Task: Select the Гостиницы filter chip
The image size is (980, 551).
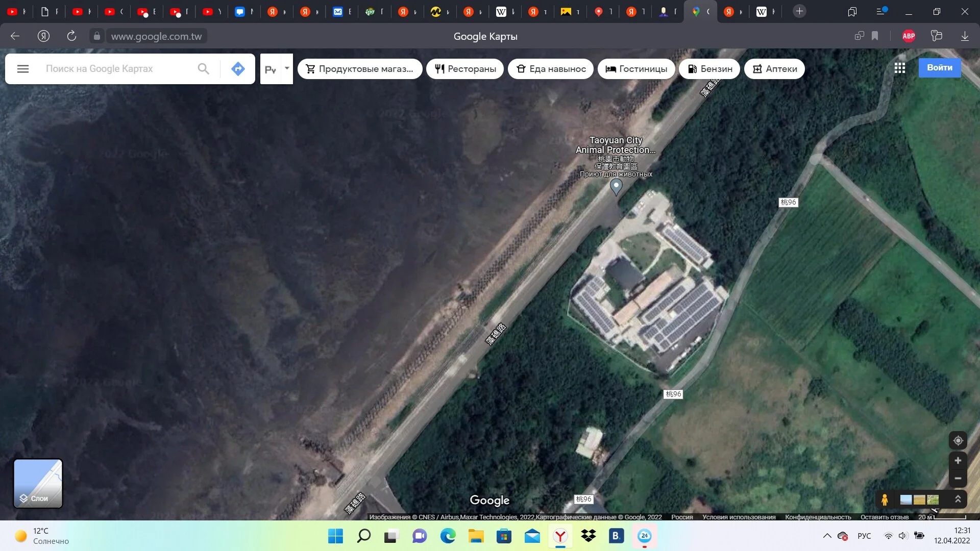Action: click(636, 69)
